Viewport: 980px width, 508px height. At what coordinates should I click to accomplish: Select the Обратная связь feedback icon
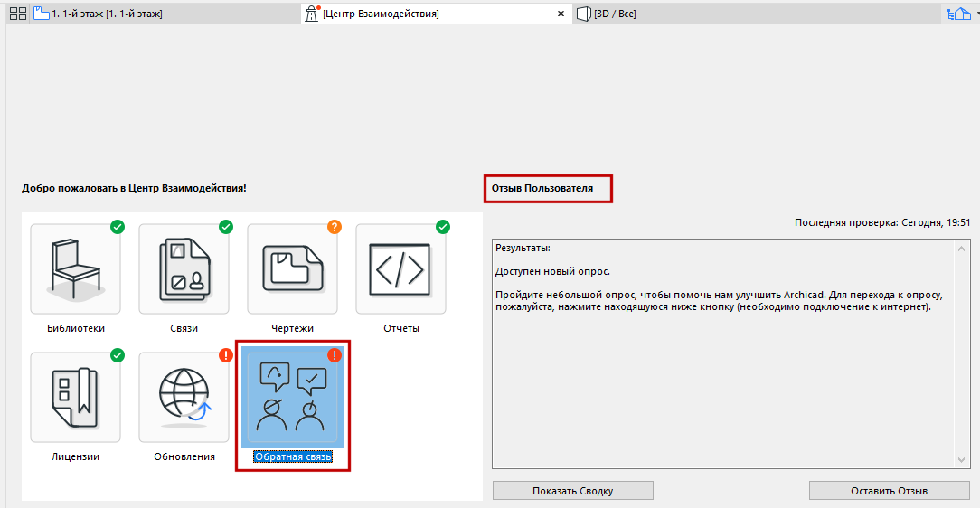pyautogui.click(x=293, y=398)
